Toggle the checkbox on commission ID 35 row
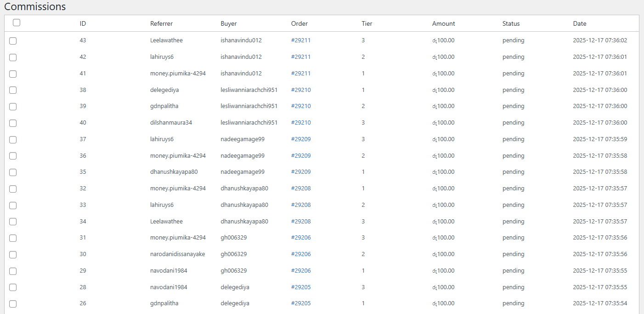Viewport: 644px width, 314px height. point(13,172)
